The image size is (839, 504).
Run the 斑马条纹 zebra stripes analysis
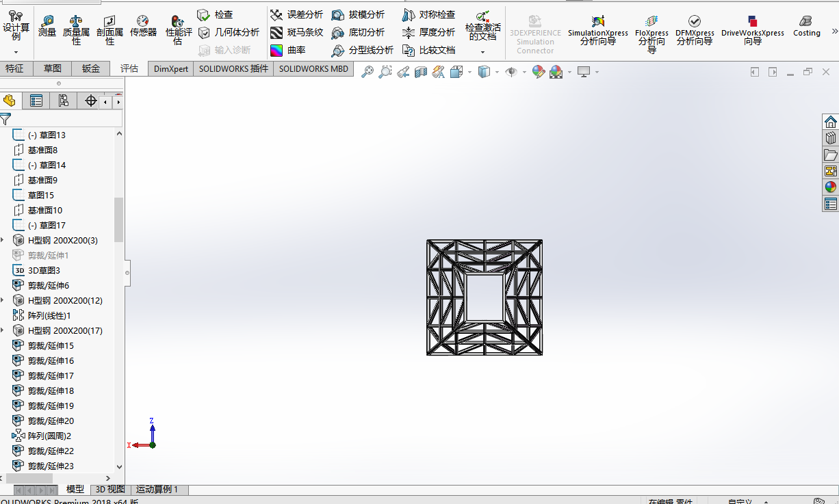tap(296, 32)
